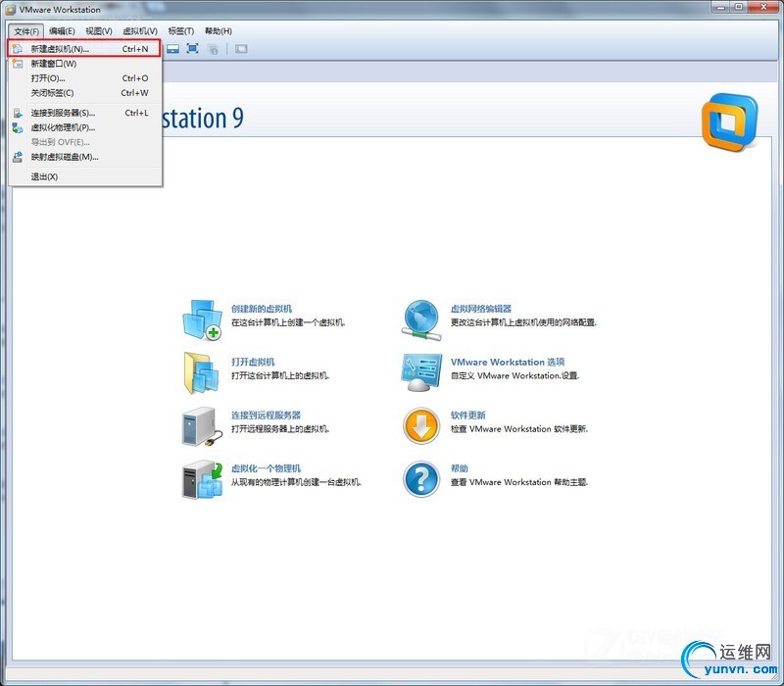Click the Virtualize a Physical Machine icon

(202, 479)
